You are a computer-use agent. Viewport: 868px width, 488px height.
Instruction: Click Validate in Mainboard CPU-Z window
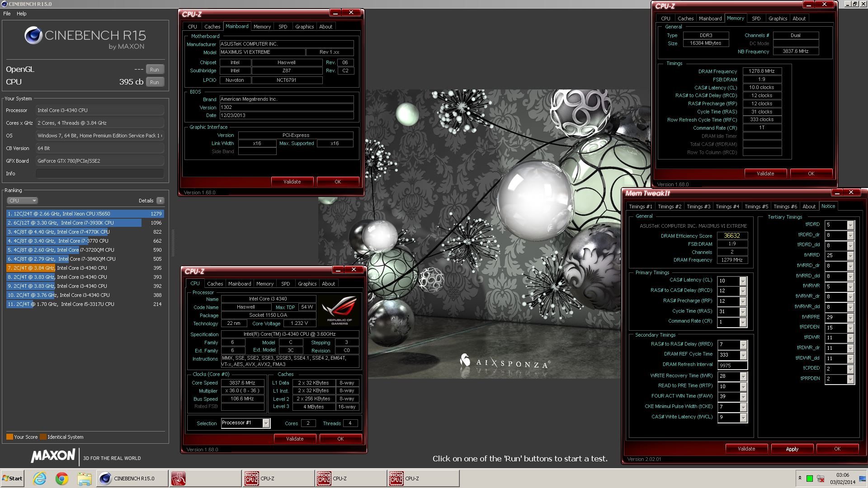[292, 182]
